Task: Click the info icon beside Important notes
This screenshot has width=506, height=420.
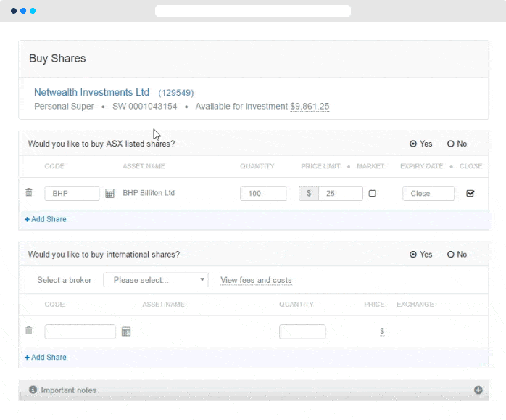Action: 33,390
